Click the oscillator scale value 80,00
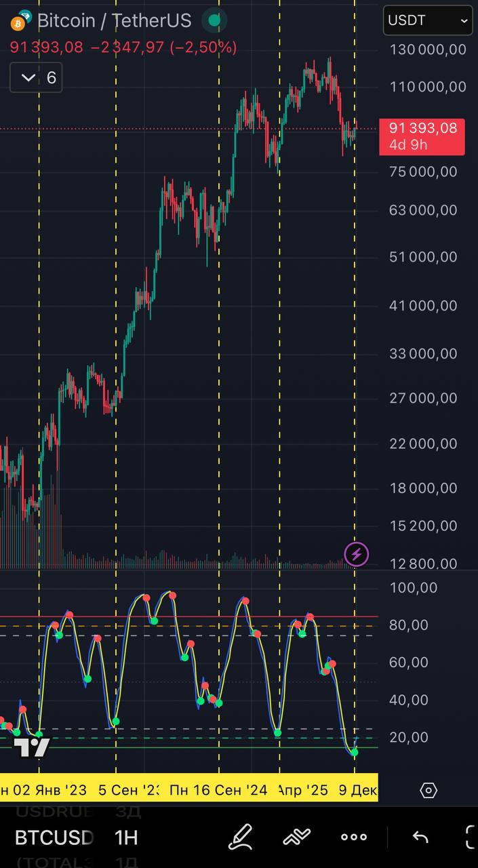Screen dimensions: 478x868 point(409,625)
